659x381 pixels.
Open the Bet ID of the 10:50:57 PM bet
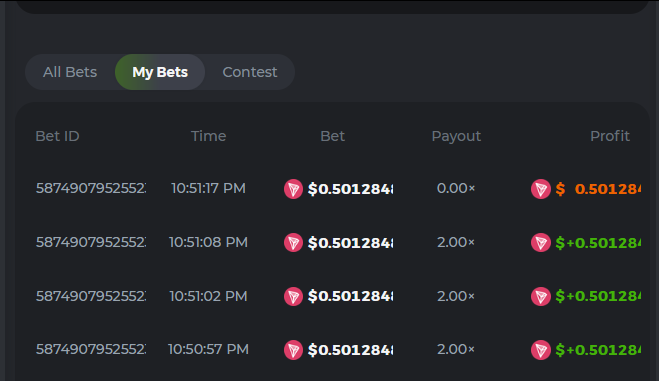coord(91,349)
